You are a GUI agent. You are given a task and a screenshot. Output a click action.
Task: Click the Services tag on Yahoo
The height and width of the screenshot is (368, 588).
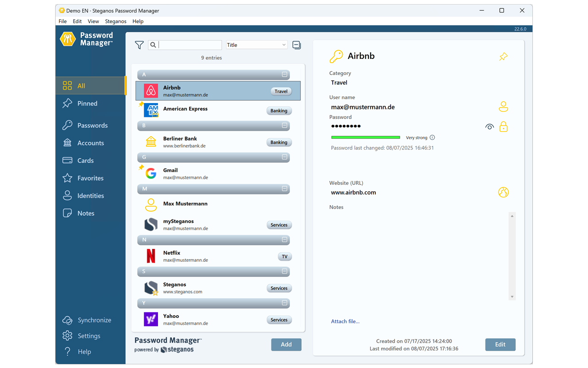pyautogui.click(x=279, y=320)
